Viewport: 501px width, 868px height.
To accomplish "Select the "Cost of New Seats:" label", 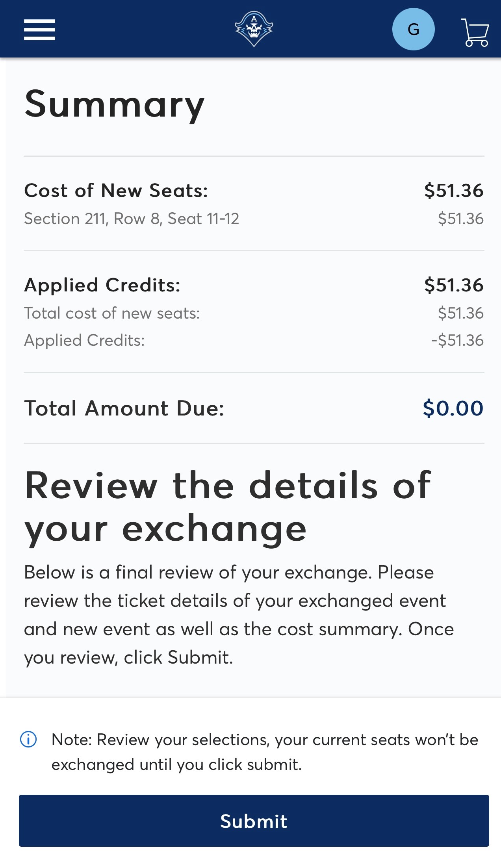I will pos(116,191).
